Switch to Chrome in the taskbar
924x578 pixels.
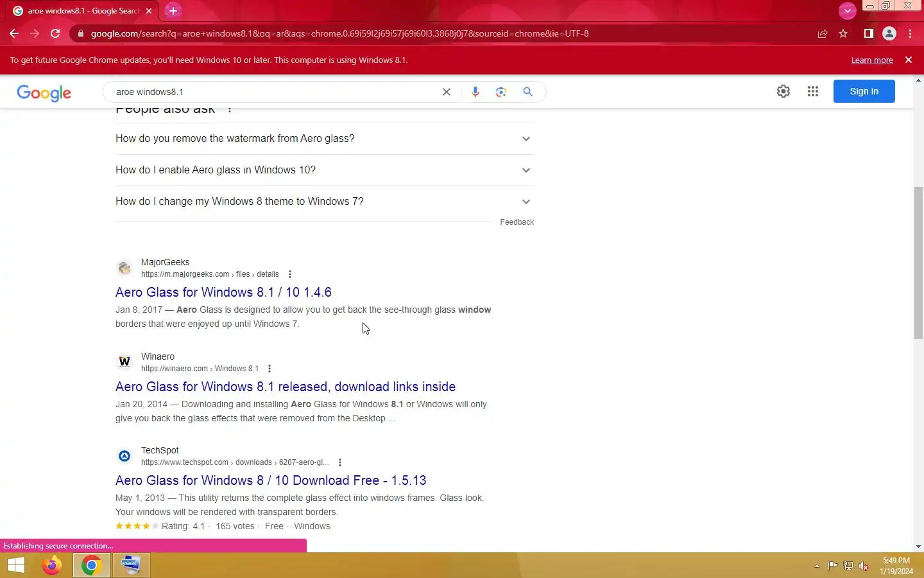(91, 565)
